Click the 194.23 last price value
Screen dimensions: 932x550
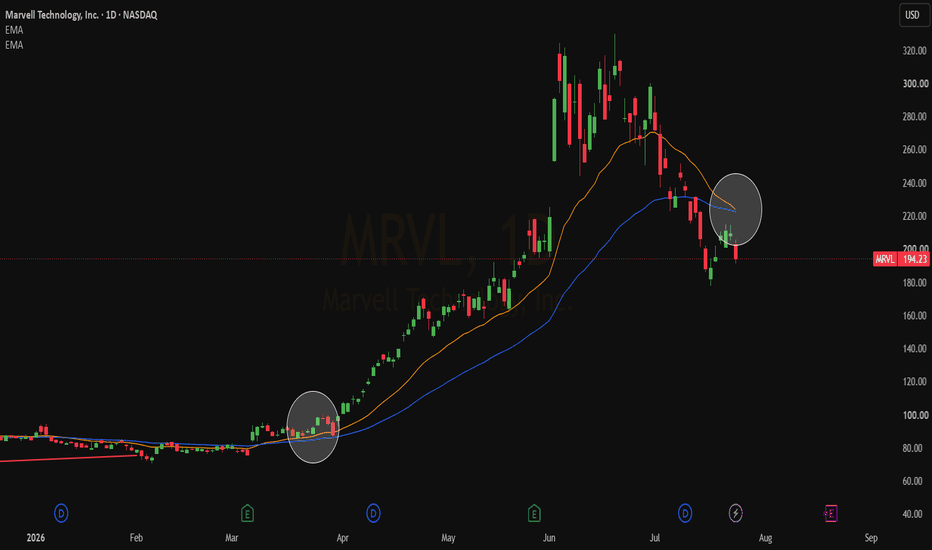coord(914,259)
